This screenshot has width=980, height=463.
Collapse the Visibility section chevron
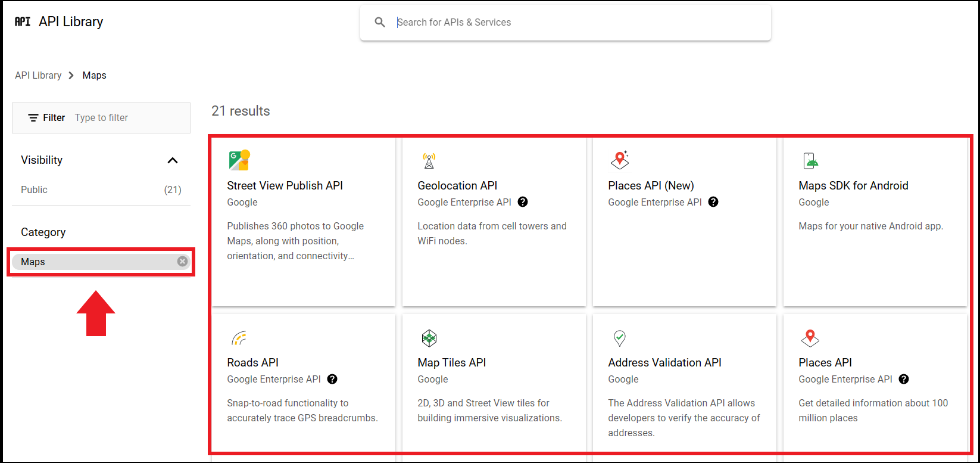pyautogui.click(x=173, y=160)
